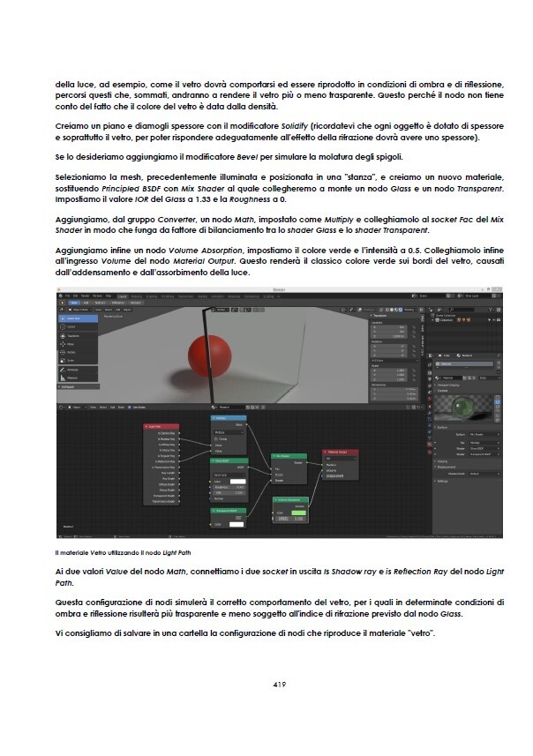Click the green glass material preview thumbnail

point(463,408)
